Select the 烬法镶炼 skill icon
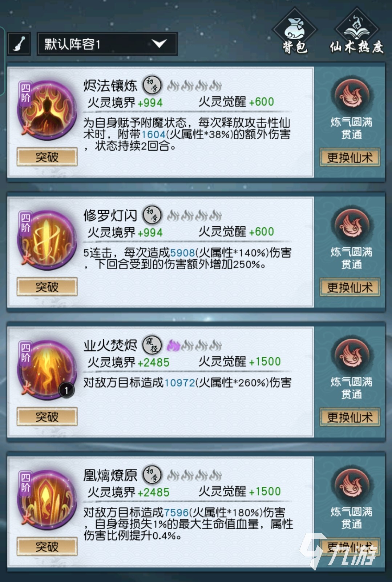 (47, 110)
